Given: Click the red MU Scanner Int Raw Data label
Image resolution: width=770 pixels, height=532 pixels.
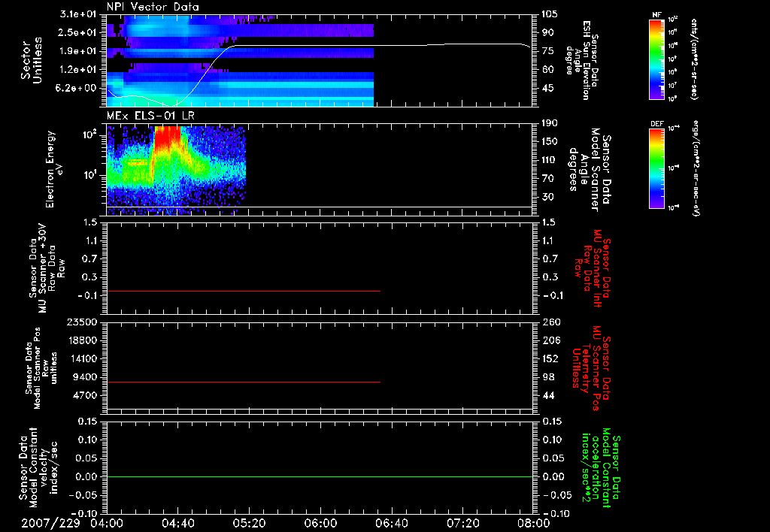Looking at the screenshot, I should click(593, 268).
